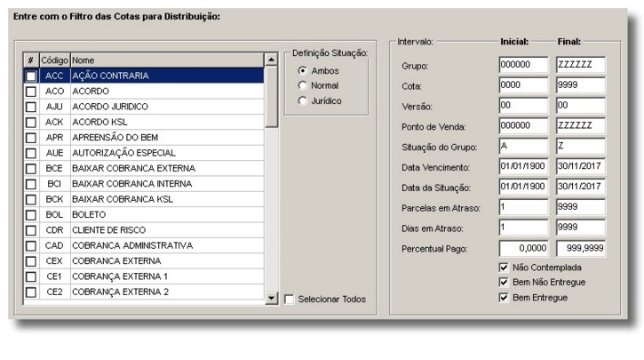Click Situação do Grupo initial field
The width and height of the screenshot is (644, 360).
pyautogui.click(x=523, y=147)
